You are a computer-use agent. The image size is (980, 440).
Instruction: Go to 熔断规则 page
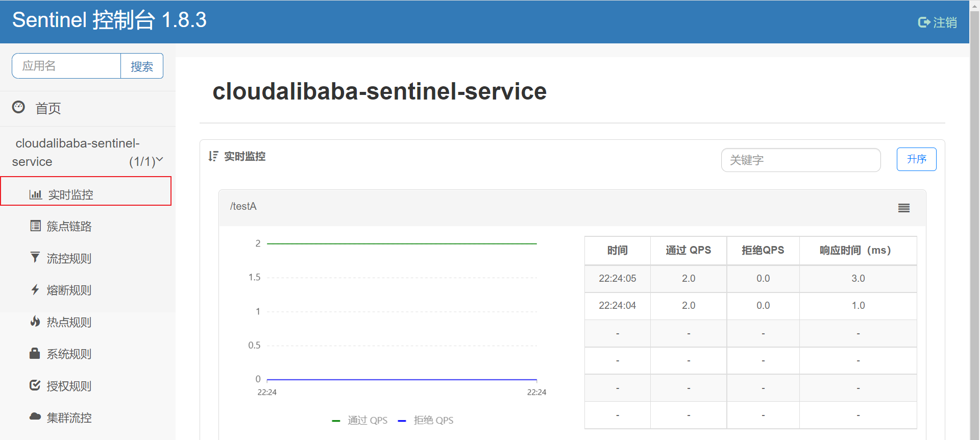[69, 290]
